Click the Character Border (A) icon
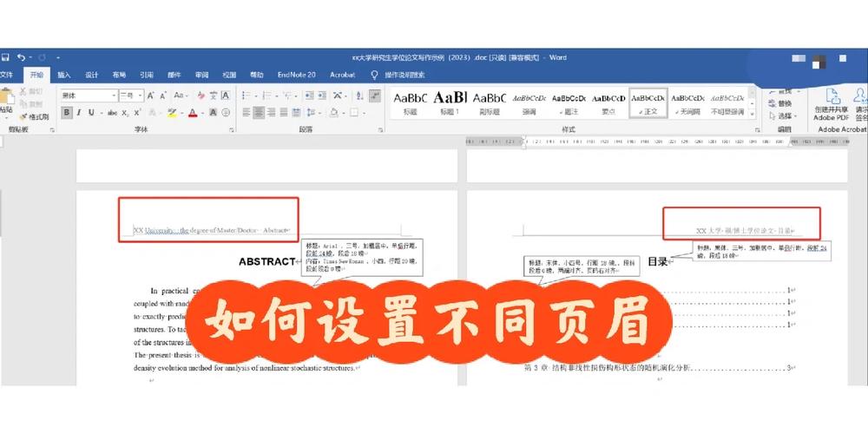 (x=226, y=95)
